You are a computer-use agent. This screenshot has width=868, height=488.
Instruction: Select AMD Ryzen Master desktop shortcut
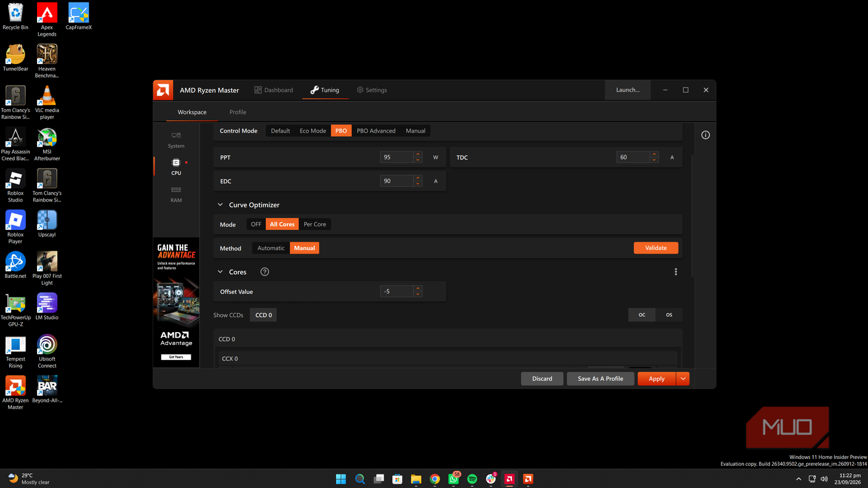(15, 392)
